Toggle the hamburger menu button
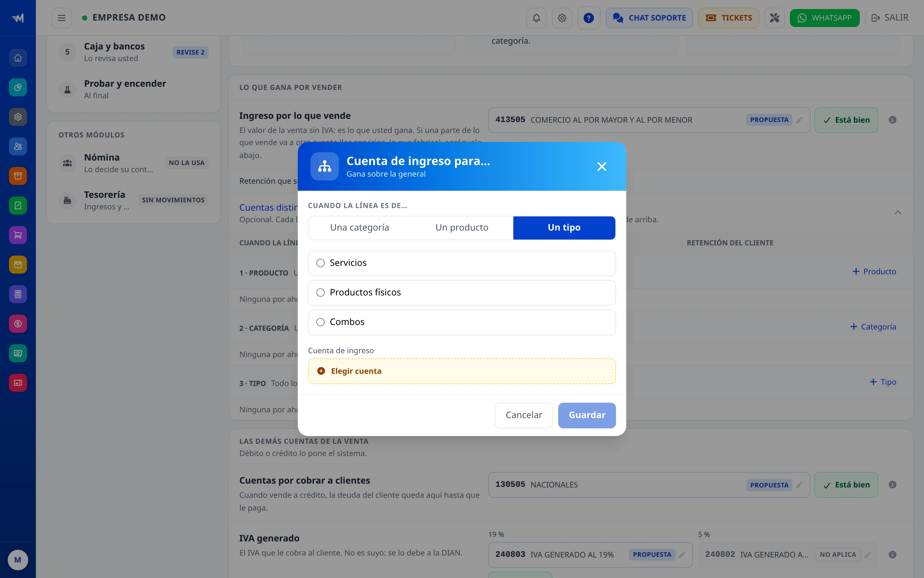The height and width of the screenshot is (578, 924). (62, 18)
